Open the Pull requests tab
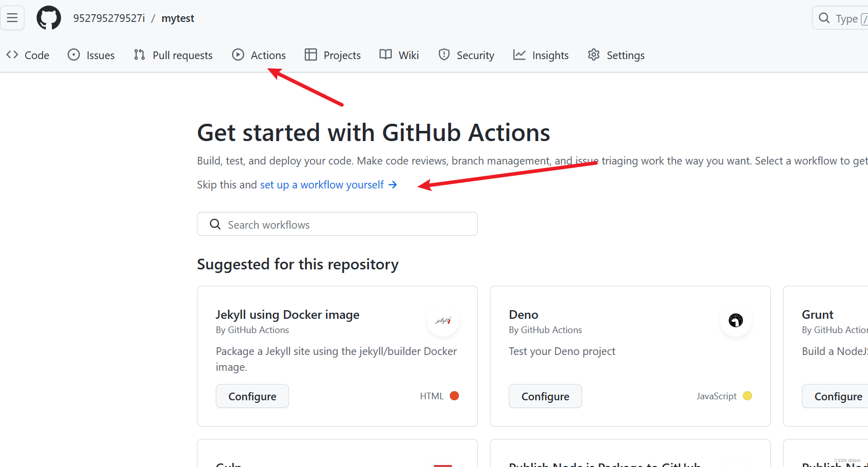This screenshot has height=467, width=868. pos(173,55)
